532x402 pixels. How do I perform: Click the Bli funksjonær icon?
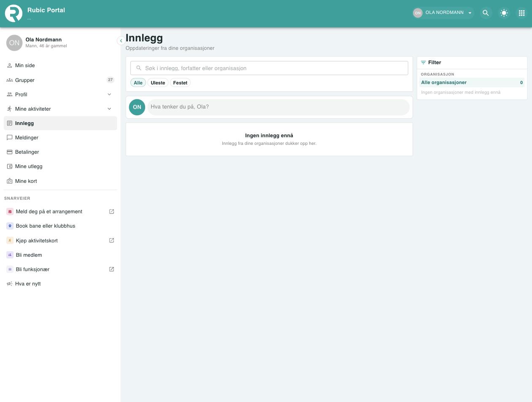10,269
